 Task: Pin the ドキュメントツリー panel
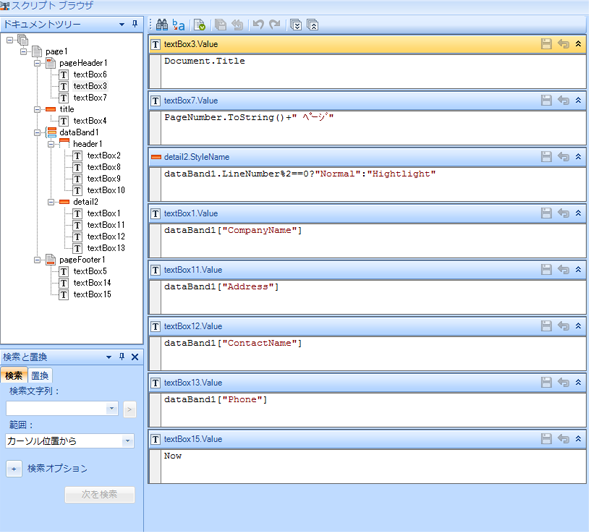tap(135, 24)
